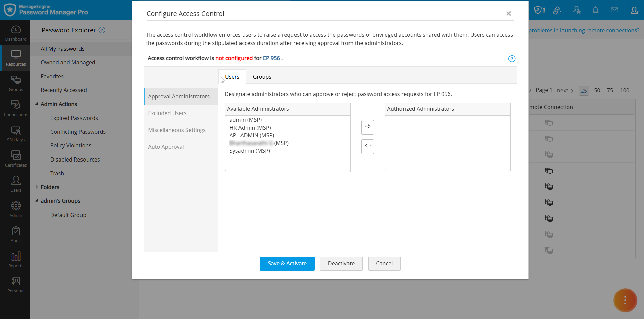Open the SSH Keys section

[15, 133]
